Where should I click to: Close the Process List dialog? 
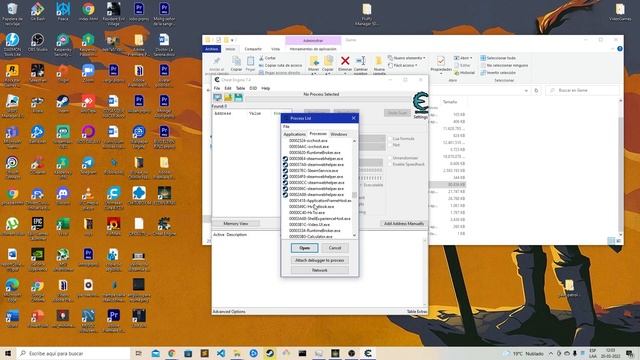353,118
